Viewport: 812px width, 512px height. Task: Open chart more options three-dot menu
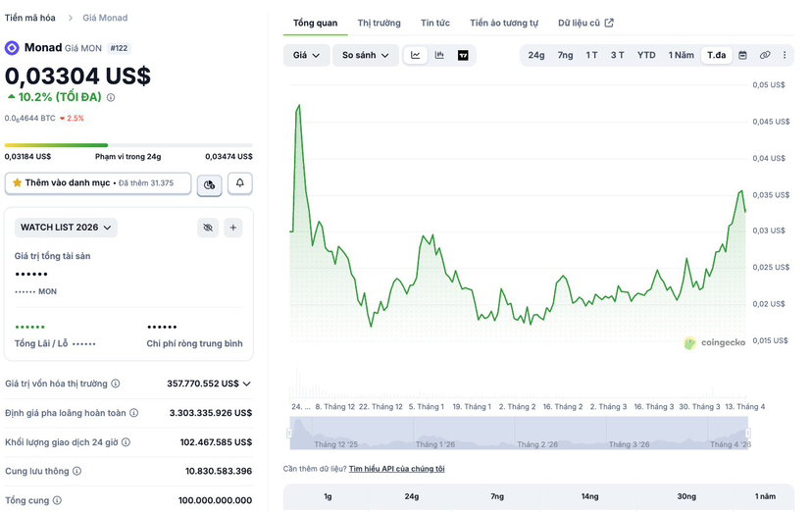pyautogui.click(x=785, y=55)
